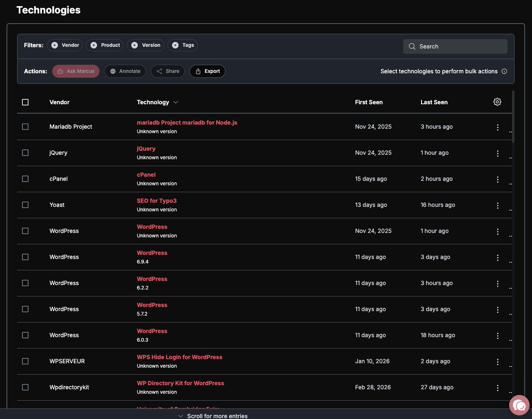This screenshot has width=532, height=419.
Task: Open the jQuery technology link
Action: click(146, 149)
